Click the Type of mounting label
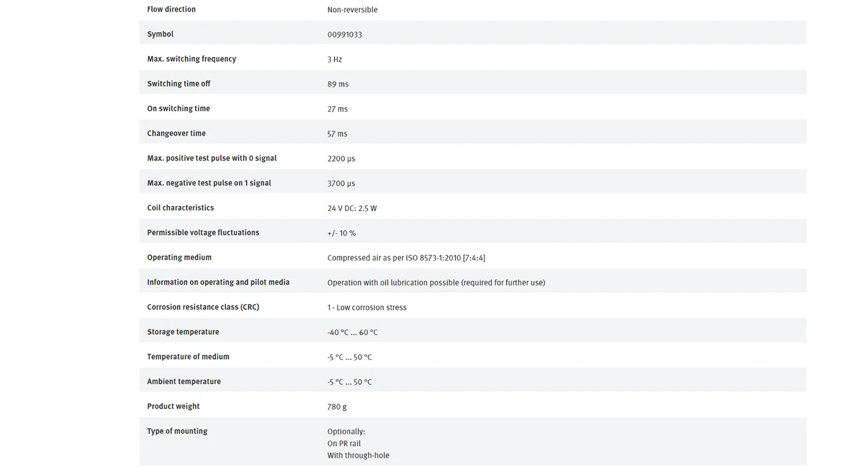 177,431
